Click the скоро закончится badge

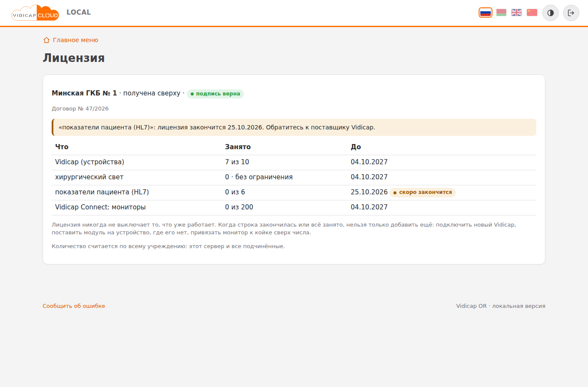tap(423, 192)
